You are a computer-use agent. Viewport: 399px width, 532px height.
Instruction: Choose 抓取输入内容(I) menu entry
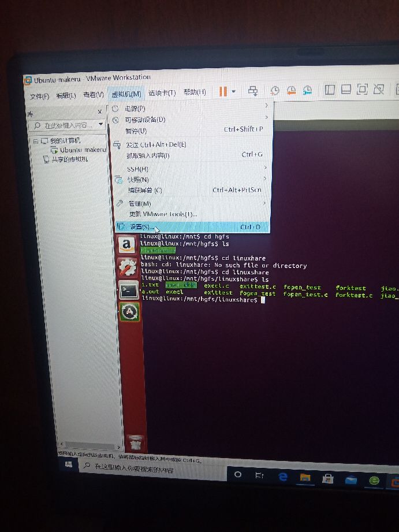(x=191, y=155)
